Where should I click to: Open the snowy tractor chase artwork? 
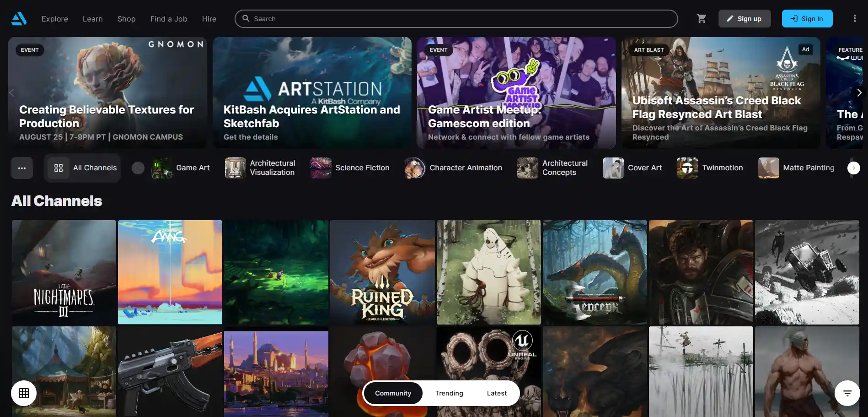point(807,272)
